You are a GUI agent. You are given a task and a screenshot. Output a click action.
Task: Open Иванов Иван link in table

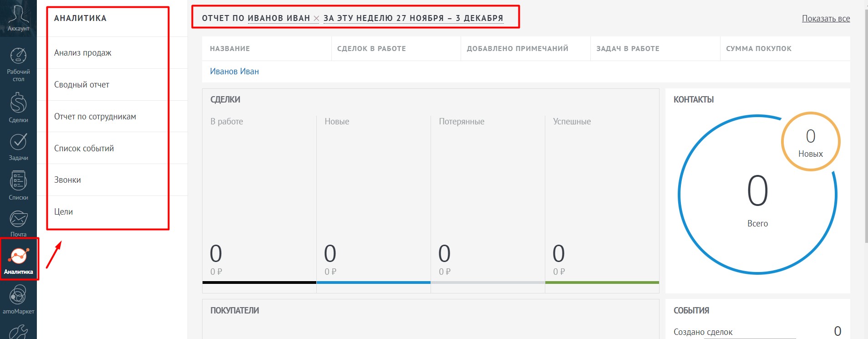[234, 72]
